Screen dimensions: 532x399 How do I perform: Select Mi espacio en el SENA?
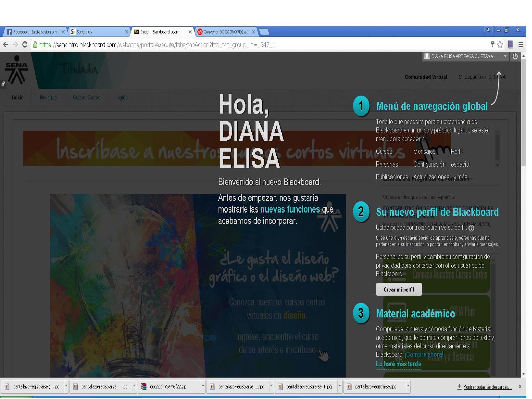coord(482,77)
